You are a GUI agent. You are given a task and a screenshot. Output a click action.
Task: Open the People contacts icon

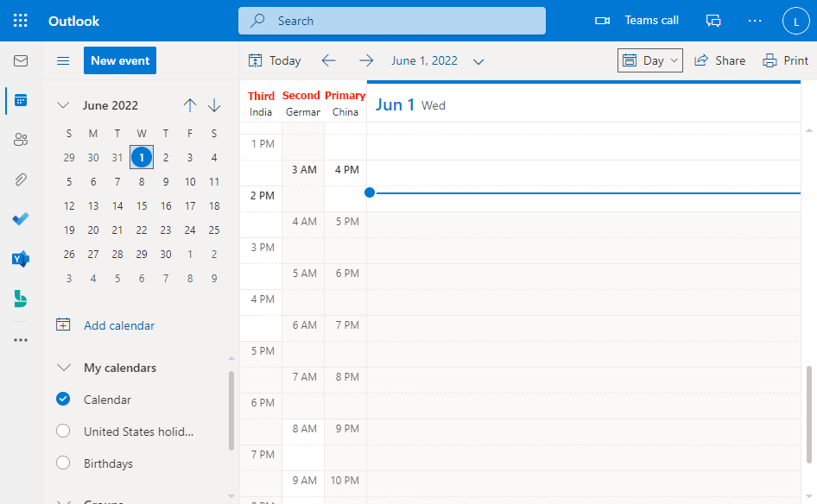21,140
